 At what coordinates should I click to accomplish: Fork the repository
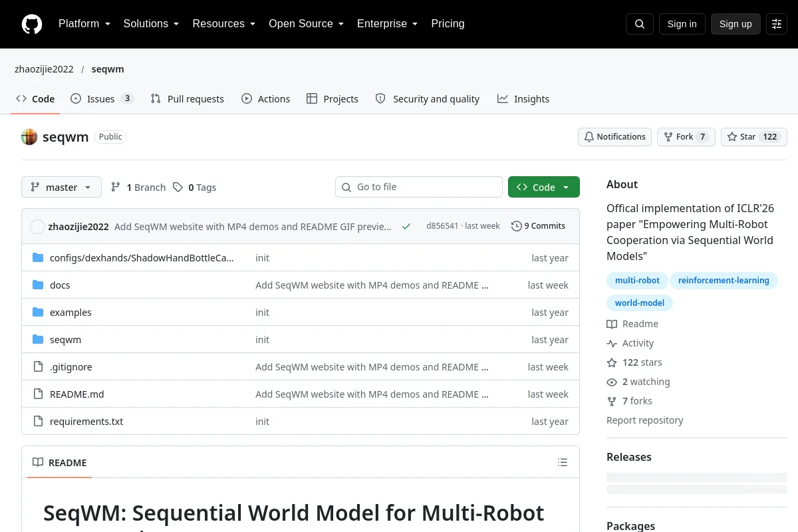point(686,137)
